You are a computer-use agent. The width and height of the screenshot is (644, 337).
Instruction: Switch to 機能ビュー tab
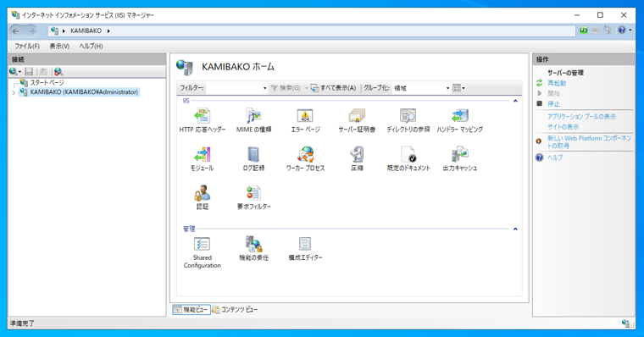(x=192, y=310)
